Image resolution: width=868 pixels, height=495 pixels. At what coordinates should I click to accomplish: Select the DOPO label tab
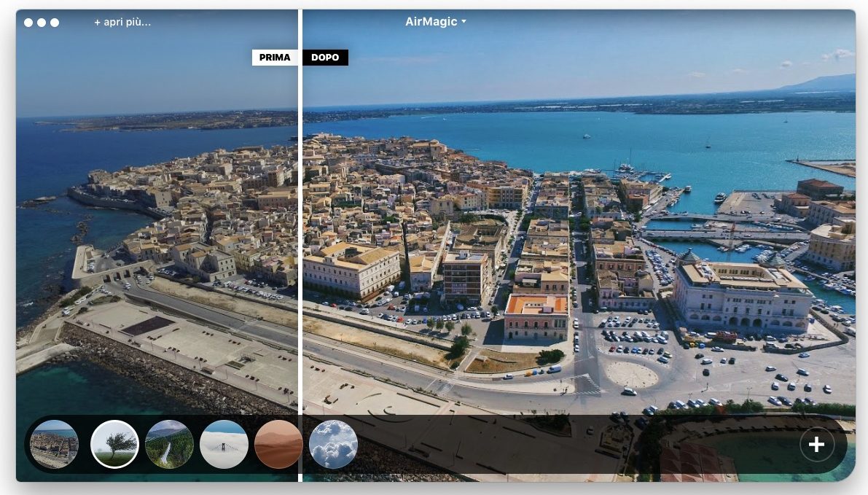click(326, 58)
